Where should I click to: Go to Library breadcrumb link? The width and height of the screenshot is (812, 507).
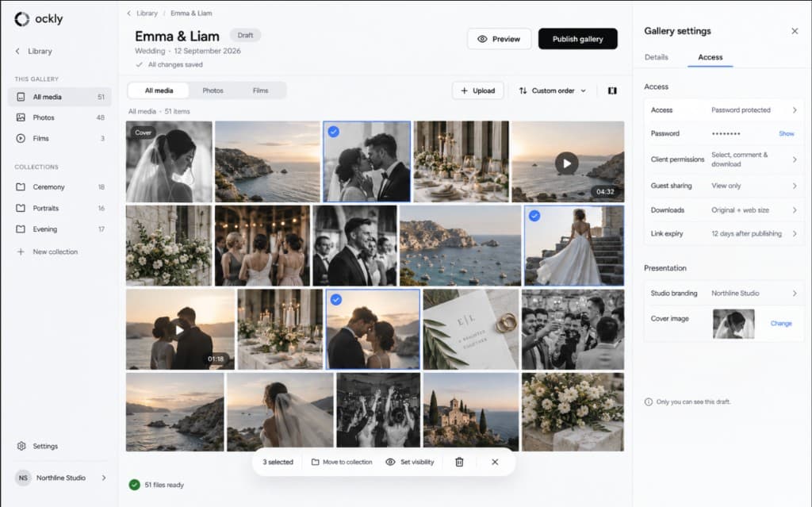tap(147, 13)
